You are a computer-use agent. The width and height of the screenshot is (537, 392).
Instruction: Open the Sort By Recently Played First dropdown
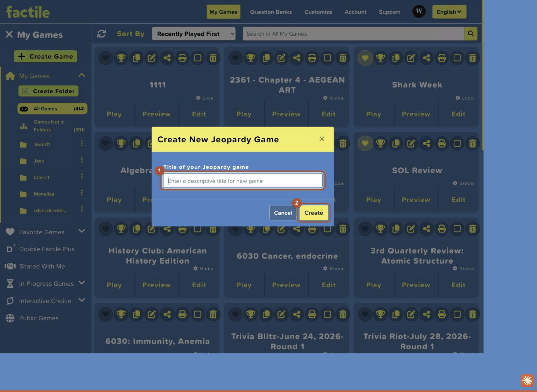click(x=194, y=34)
